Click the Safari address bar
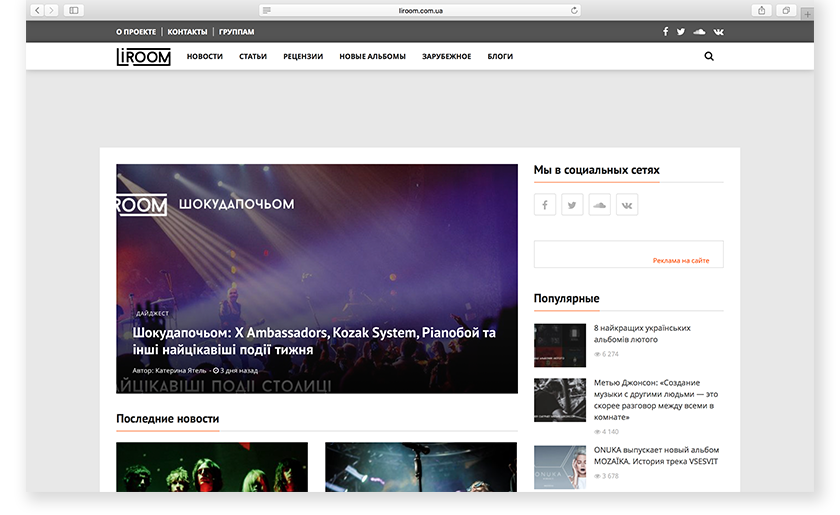The width and height of the screenshot is (840, 515). pyautogui.click(x=420, y=10)
